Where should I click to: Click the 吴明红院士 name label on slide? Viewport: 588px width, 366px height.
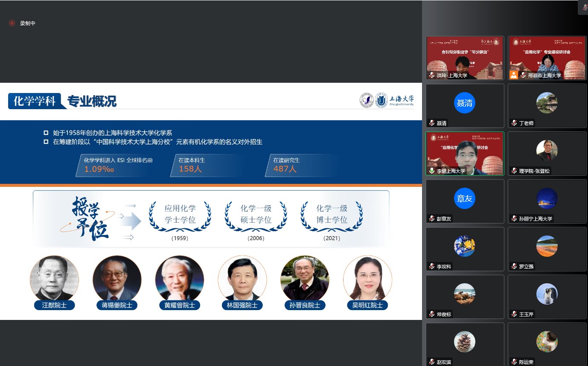coord(367,305)
